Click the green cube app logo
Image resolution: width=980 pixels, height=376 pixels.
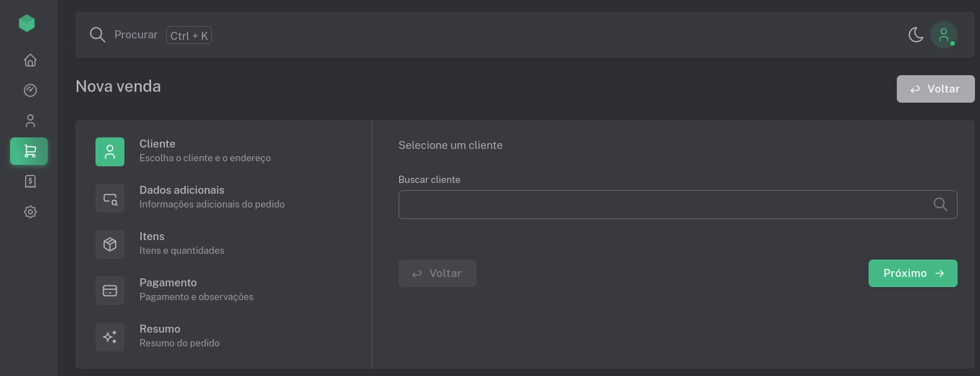coord(27,24)
